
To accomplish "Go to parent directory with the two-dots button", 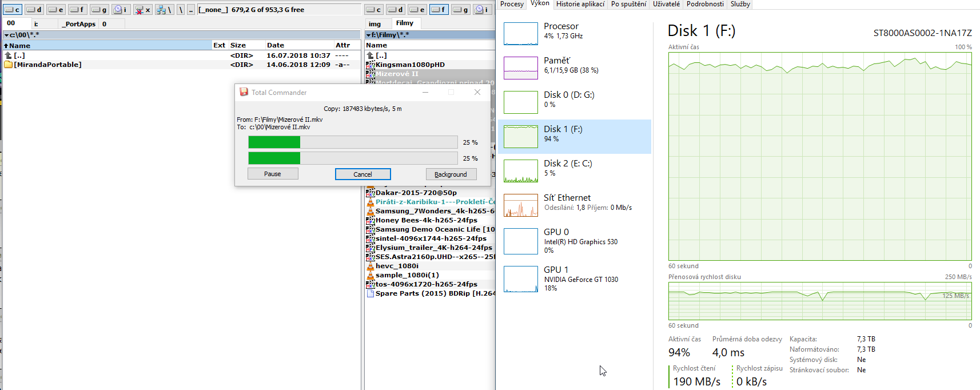I will coord(191,9).
